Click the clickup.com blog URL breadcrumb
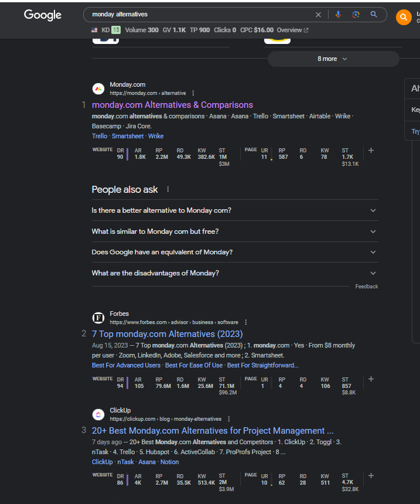Viewport: 420px width, 504px height. click(x=166, y=419)
